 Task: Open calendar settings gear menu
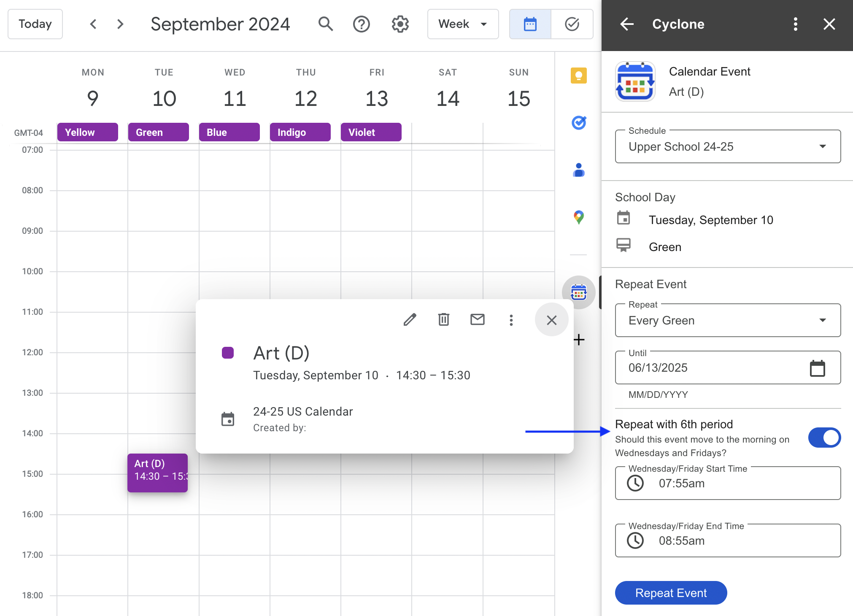pyautogui.click(x=400, y=24)
